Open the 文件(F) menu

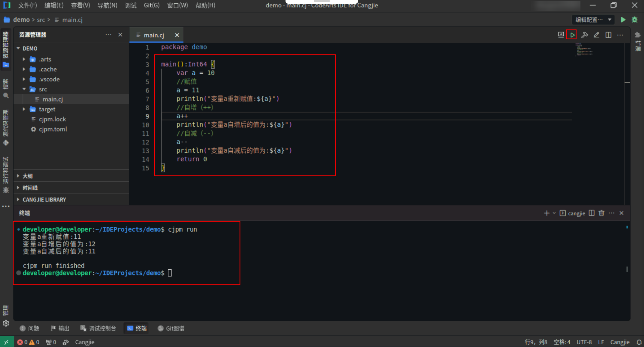click(27, 5)
